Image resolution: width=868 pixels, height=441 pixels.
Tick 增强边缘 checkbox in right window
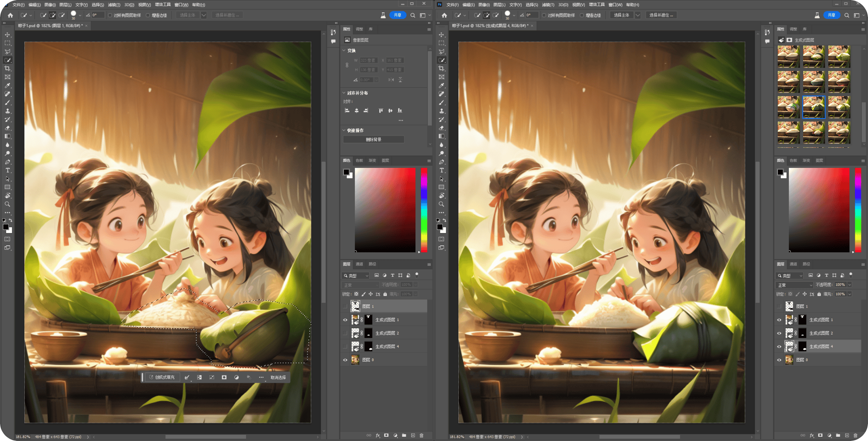coord(582,15)
